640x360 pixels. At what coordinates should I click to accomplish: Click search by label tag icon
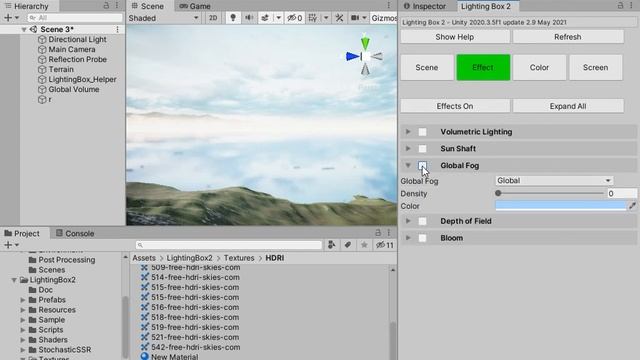(x=348, y=245)
